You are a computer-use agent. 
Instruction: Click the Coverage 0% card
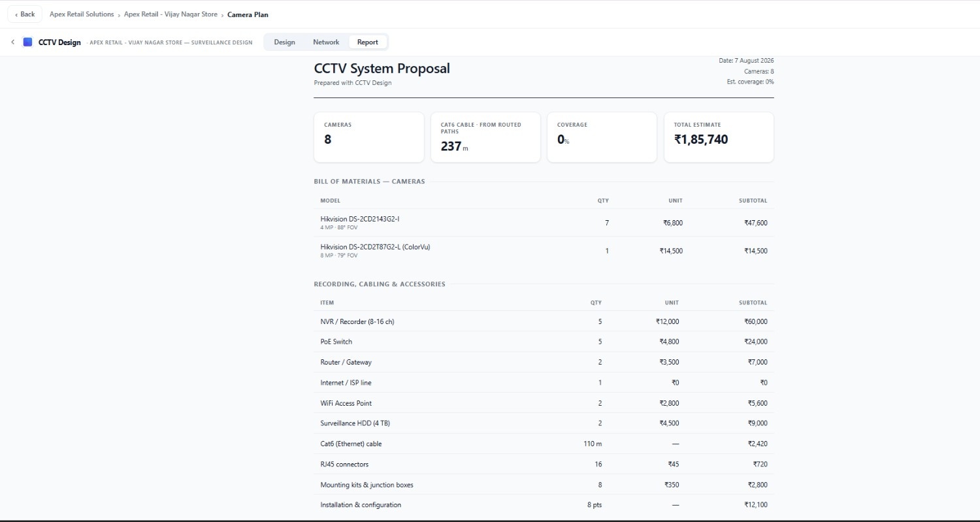click(x=602, y=137)
